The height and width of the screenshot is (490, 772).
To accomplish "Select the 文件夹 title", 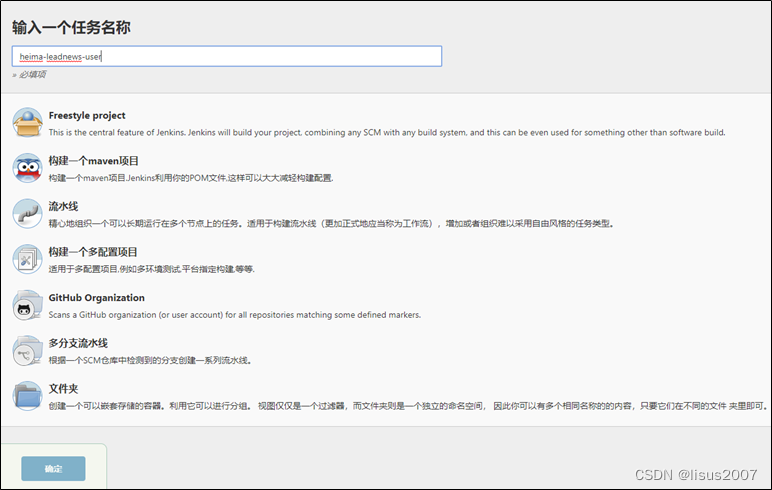I will coord(64,389).
